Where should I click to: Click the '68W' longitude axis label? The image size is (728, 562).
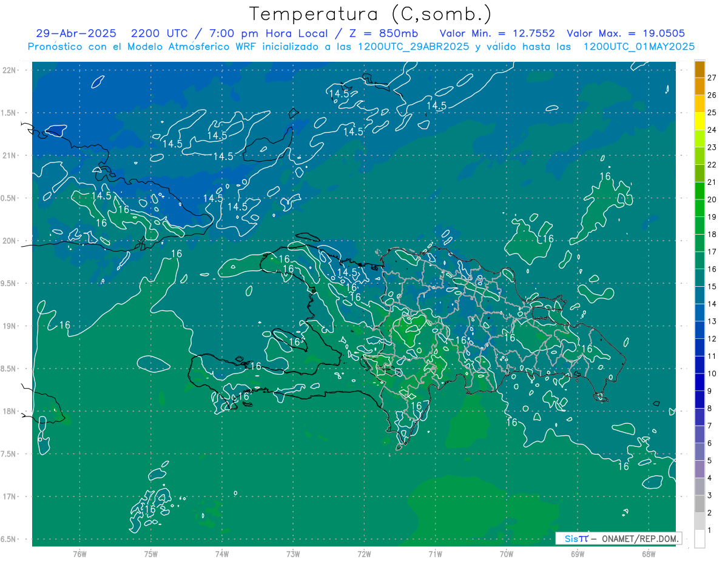(649, 554)
